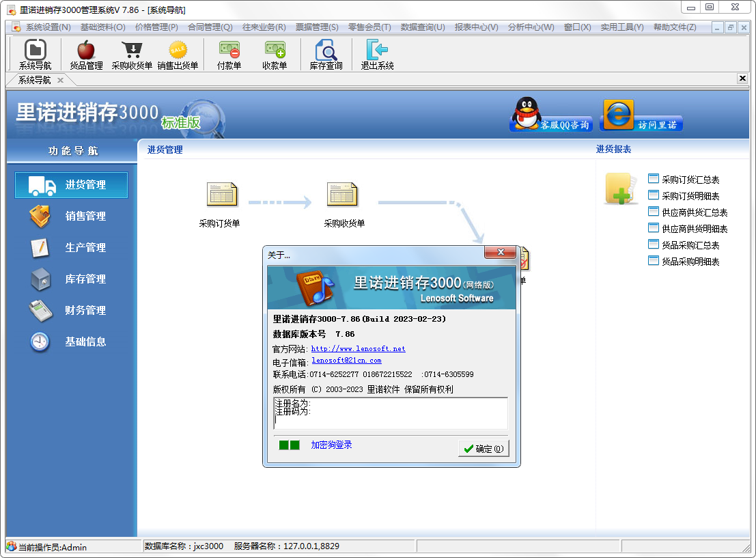Open the 零售会员(T) menu
This screenshot has width=756, height=558.
click(x=369, y=27)
